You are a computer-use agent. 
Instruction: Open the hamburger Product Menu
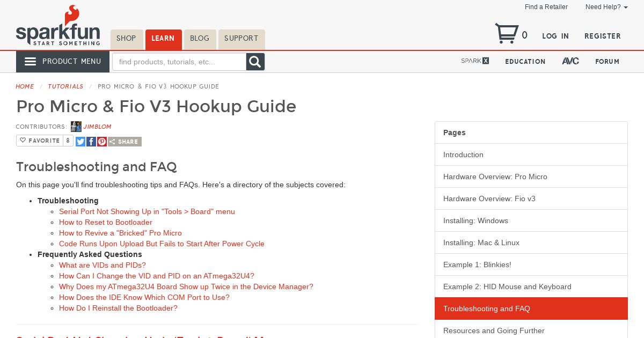pos(63,62)
